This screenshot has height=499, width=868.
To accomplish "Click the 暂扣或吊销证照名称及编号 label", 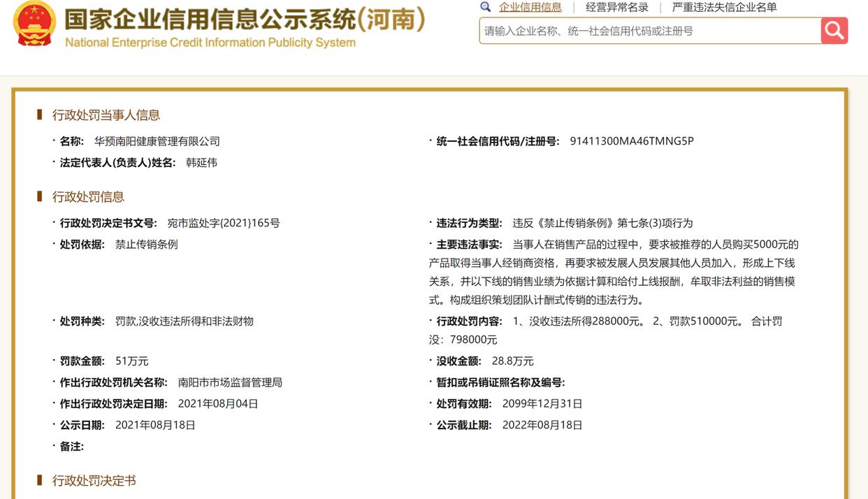I will pyautogui.click(x=500, y=383).
